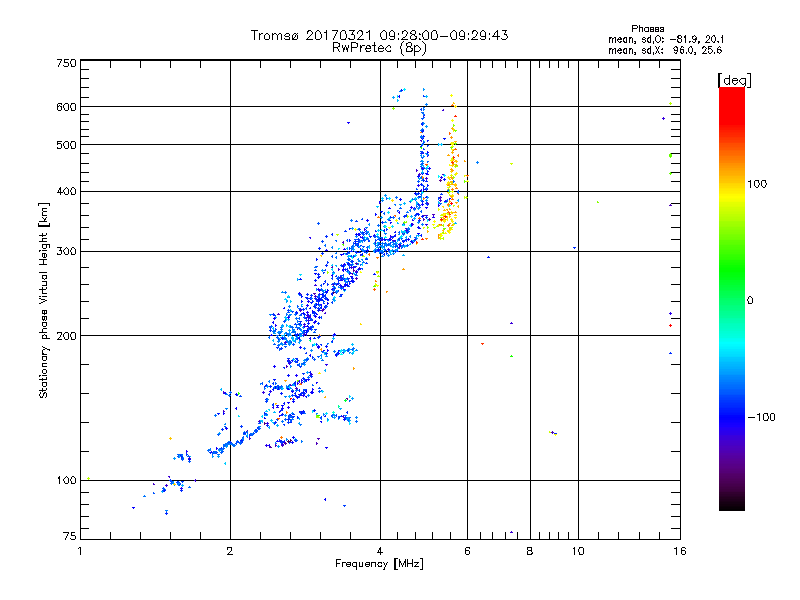
Task: Click the 'Frequency [MHz]' x-axis label
Action: [x=379, y=564]
